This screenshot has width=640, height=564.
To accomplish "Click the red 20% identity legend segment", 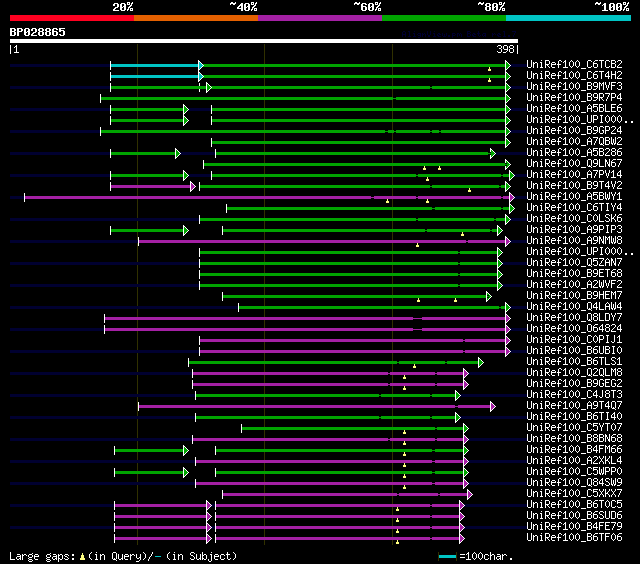I will point(72,18).
